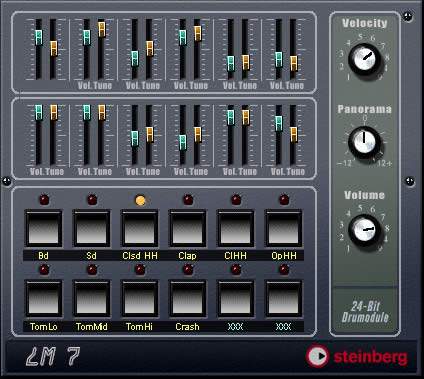
Task: Hit the Clsd HH pad
Action: (139, 229)
